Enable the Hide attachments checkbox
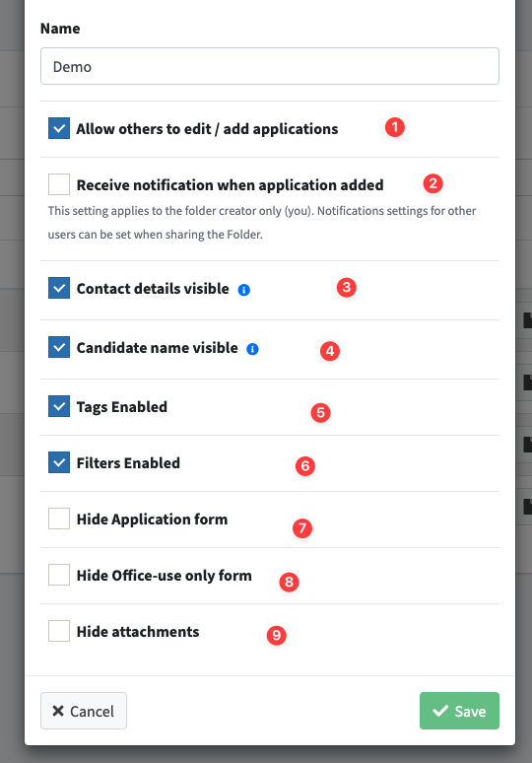 tap(59, 631)
